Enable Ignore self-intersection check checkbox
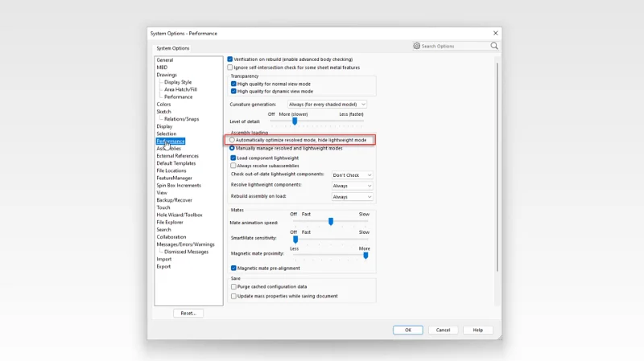The height and width of the screenshot is (361, 644). (230, 68)
